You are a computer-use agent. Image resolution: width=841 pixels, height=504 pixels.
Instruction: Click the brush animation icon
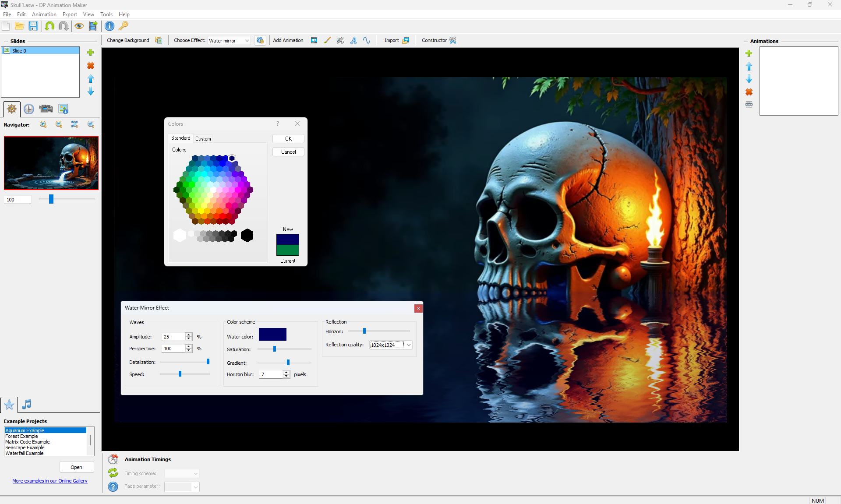(x=327, y=40)
